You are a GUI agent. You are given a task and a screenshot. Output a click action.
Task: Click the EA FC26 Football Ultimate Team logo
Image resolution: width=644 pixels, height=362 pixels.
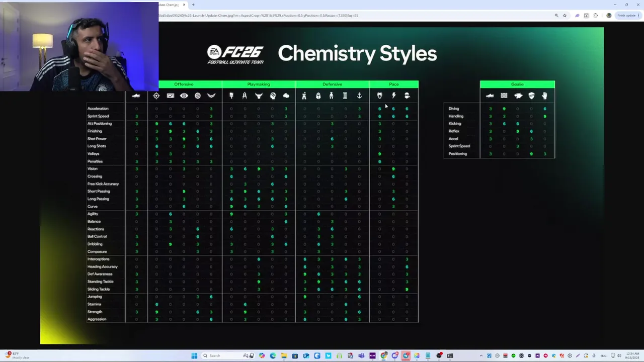[x=235, y=54]
